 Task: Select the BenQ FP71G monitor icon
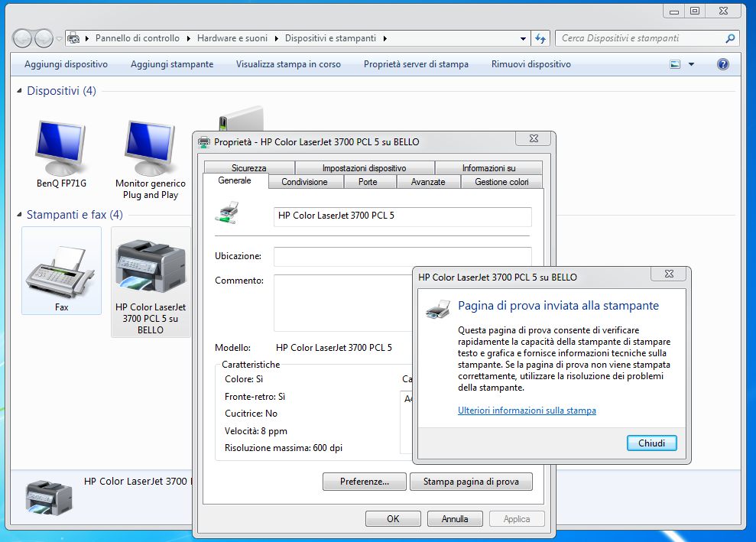point(61,148)
